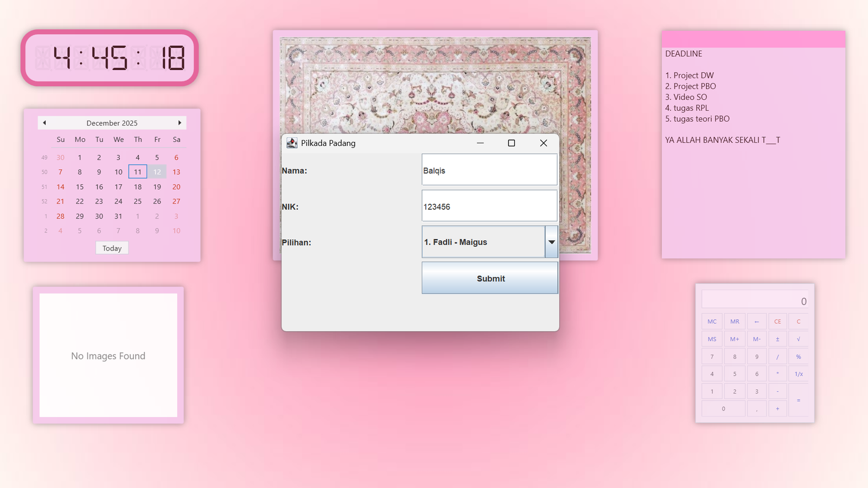Click the Today button in calendar

tap(112, 248)
